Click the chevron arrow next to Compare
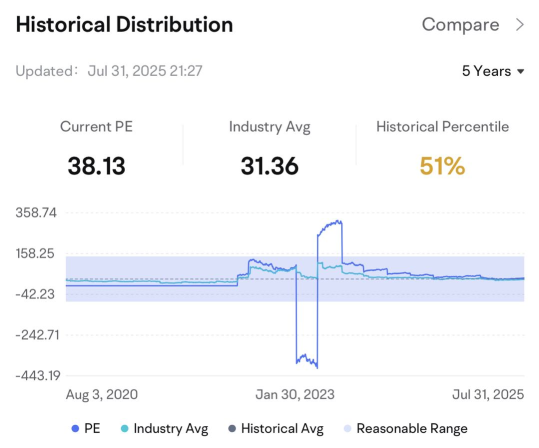The height and width of the screenshot is (448, 539). click(520, 25)
